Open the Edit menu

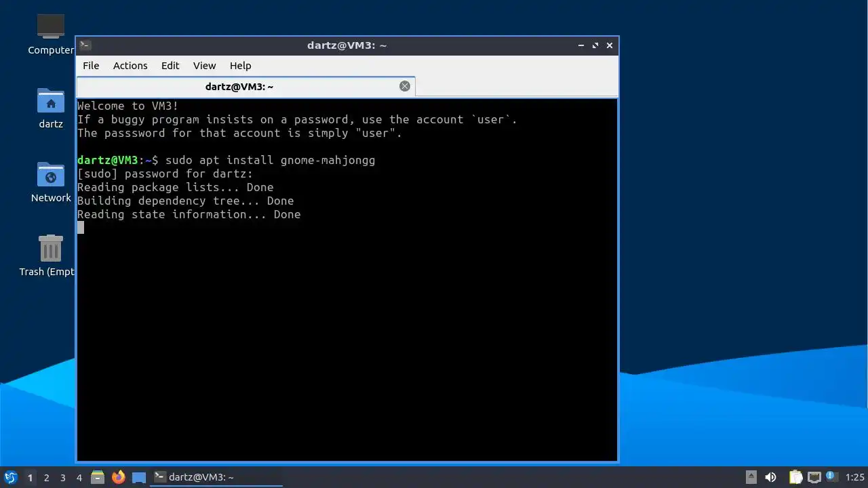170,66
